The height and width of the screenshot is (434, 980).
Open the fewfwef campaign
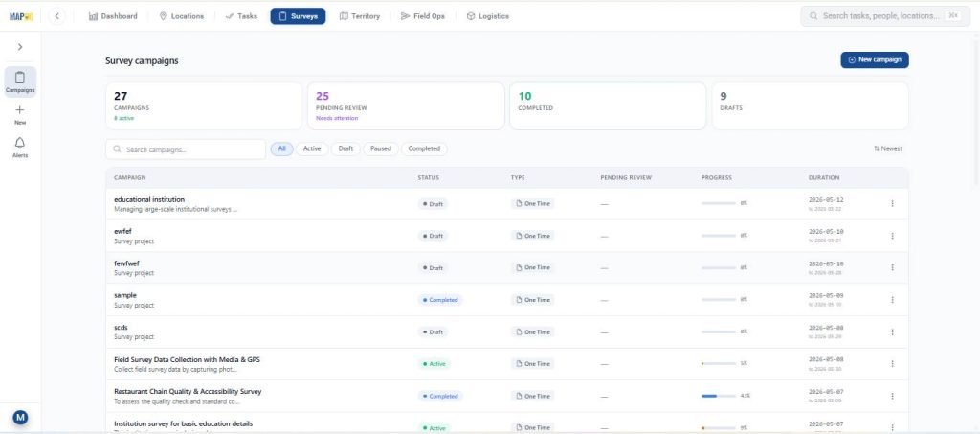click(x=125, y=263)
